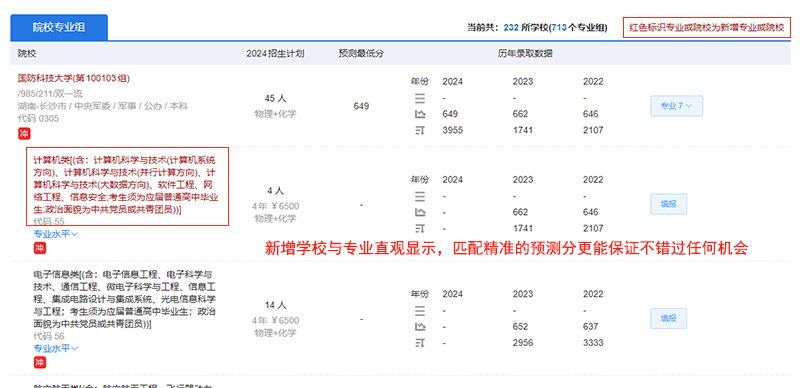Click the 2956 rank value
This screenshot has height=388, width=806.
tap(523, 343)
